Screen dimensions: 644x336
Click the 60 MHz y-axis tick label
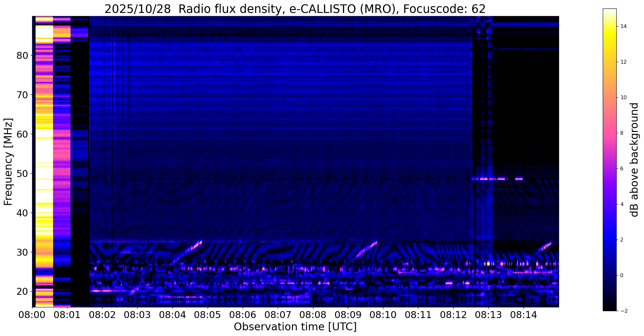coord(22,134)
